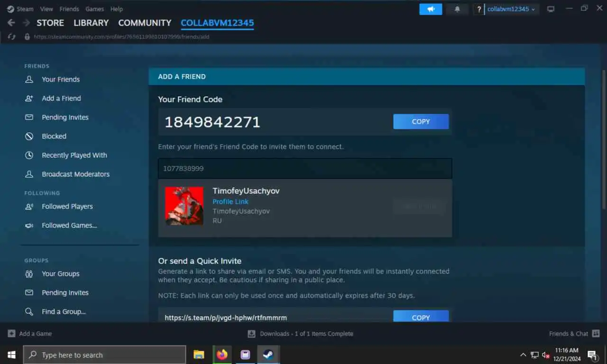Viewport: 607px width, 364px height.
Task: Click the purple taskbar application icon
Action: 245,355
